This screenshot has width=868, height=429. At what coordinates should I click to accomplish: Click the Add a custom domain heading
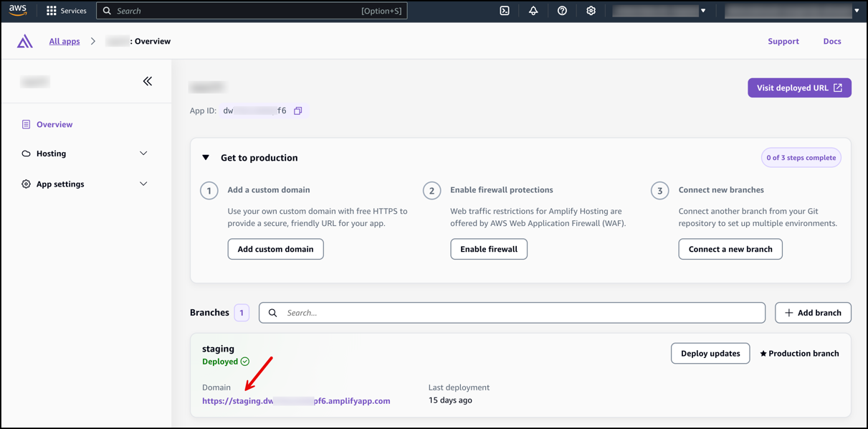pos(269,190)
